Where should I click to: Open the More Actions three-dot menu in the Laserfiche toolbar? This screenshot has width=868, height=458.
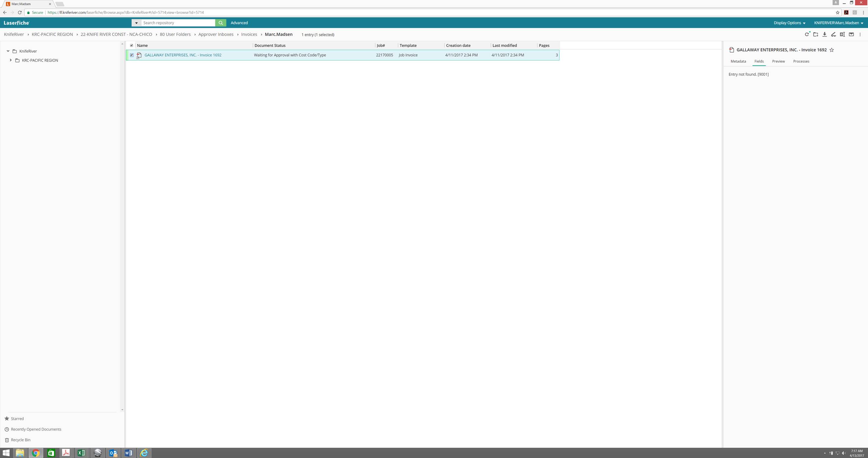(860, 34)
